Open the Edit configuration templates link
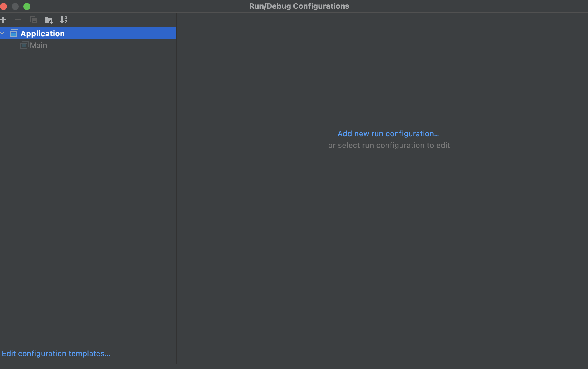 (56, 354)
